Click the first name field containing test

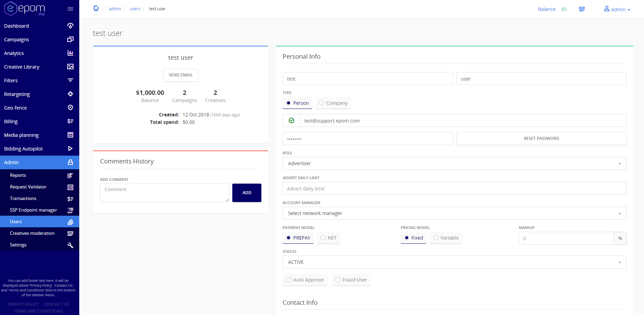368,78
